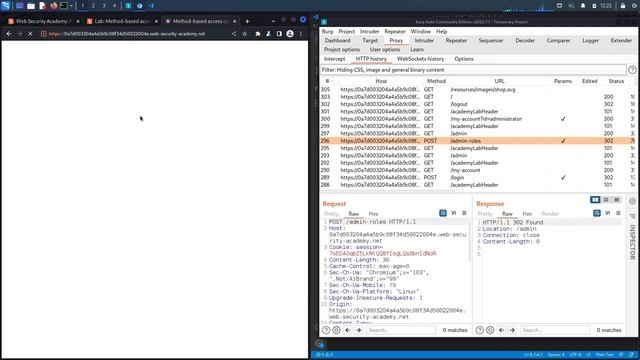Sort history by Status column

(616, 81)
